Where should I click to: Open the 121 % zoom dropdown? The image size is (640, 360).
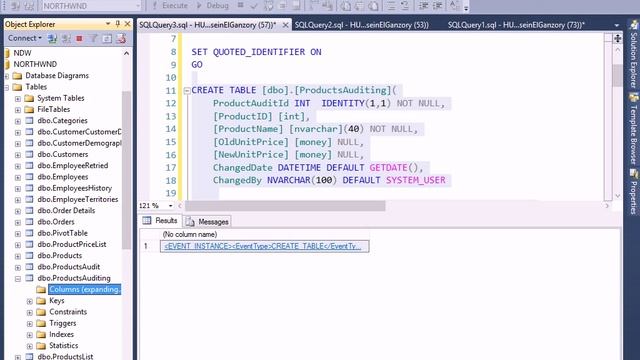click(171, 206)
